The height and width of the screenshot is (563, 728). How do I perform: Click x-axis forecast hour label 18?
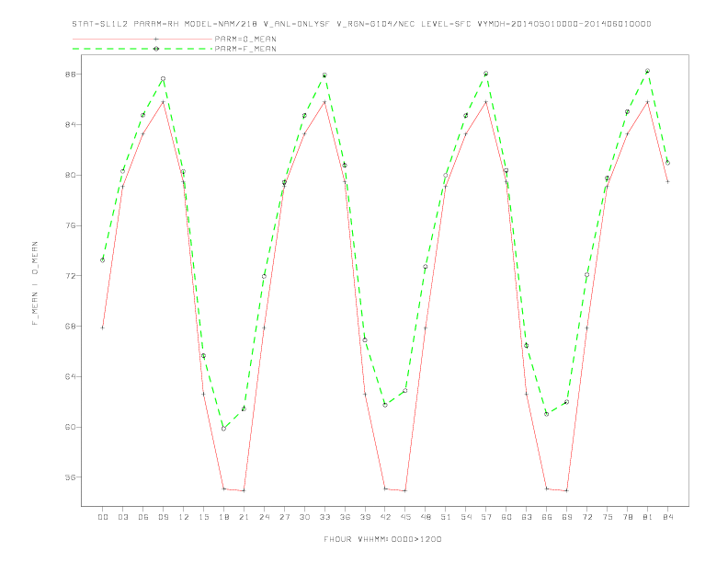click(223, 517)
